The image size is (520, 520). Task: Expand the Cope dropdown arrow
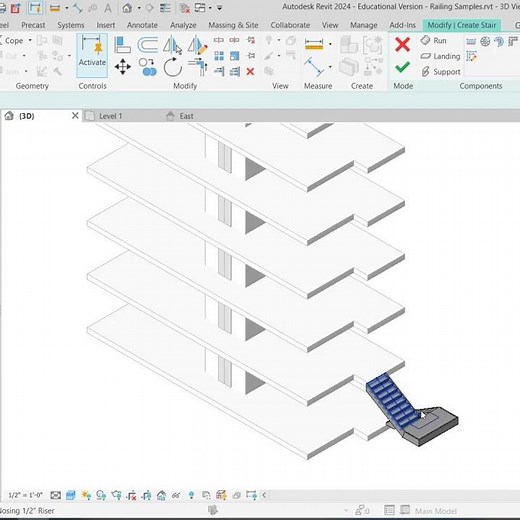pyautogui.click(x=30, y=40)
